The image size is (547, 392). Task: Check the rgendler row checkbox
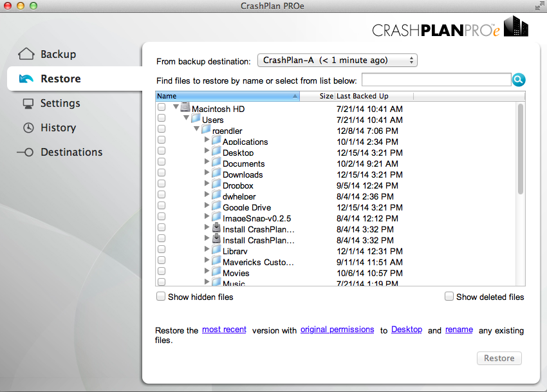162,129
